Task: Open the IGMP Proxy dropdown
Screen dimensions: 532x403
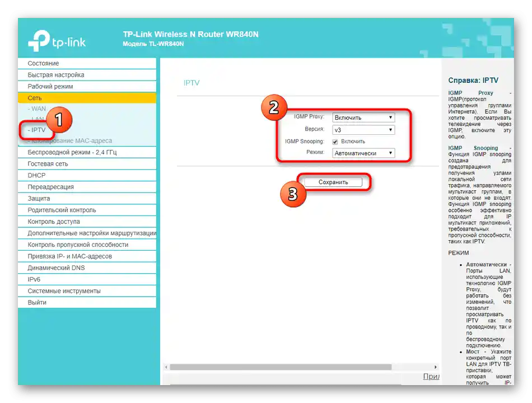Action: tap(363, 118)
